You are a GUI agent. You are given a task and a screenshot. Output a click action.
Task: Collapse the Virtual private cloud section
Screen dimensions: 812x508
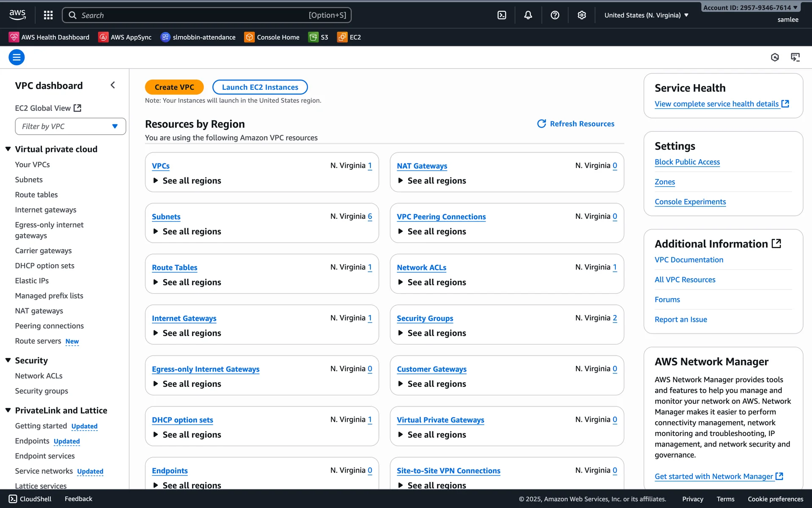8,149
